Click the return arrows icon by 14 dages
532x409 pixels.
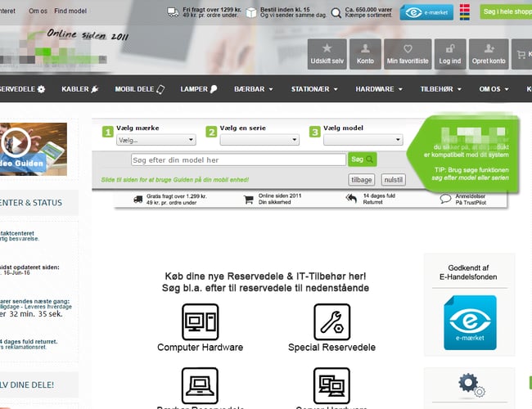[351, 199]
